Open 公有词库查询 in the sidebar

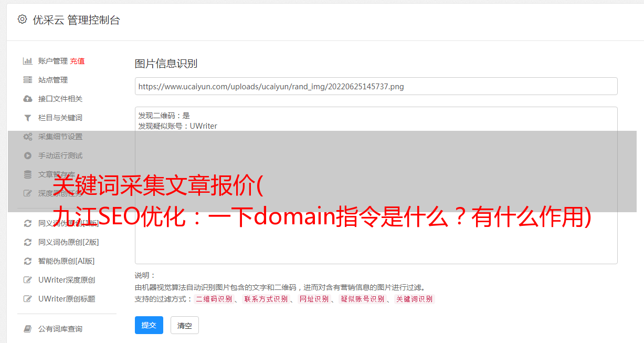point(60,329)
